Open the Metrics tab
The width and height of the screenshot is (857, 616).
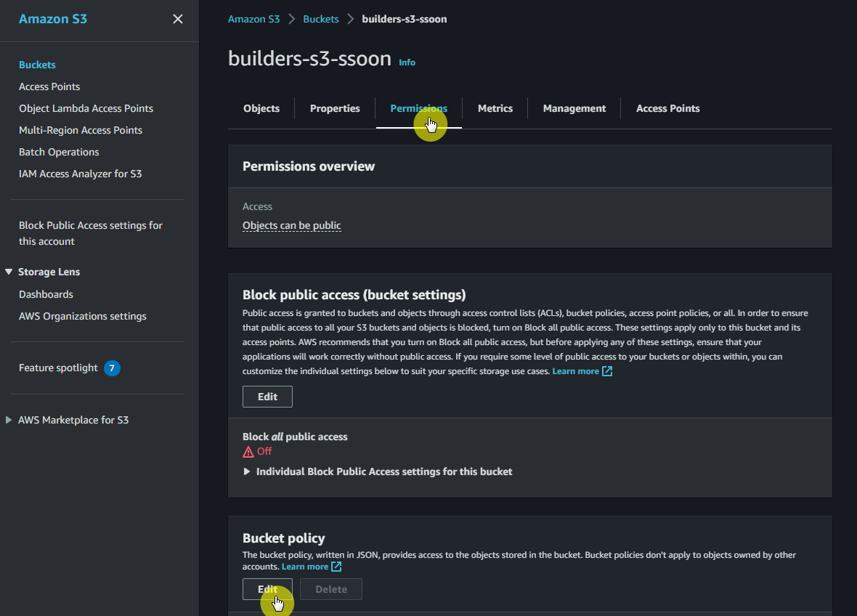495,108
